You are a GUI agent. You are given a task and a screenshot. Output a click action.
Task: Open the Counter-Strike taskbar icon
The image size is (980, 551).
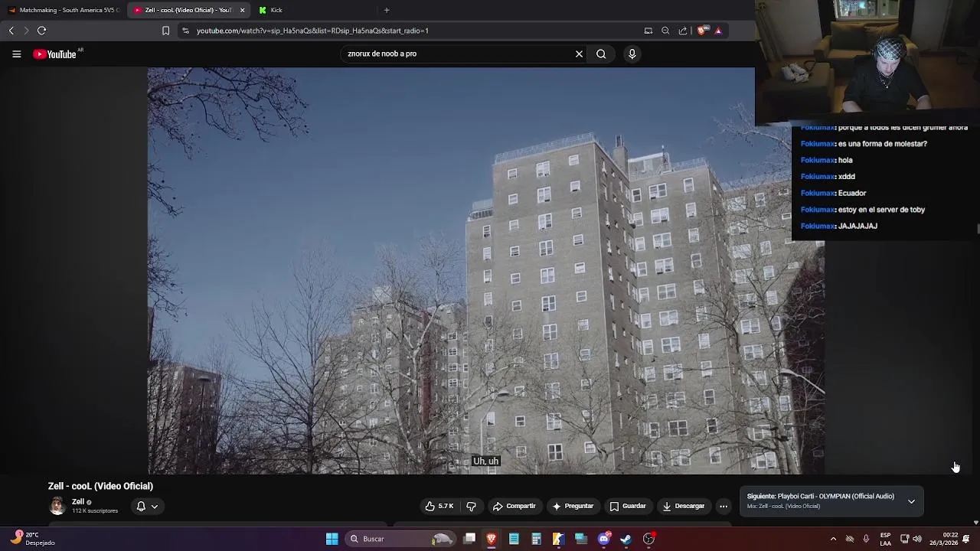coord(558,539)
